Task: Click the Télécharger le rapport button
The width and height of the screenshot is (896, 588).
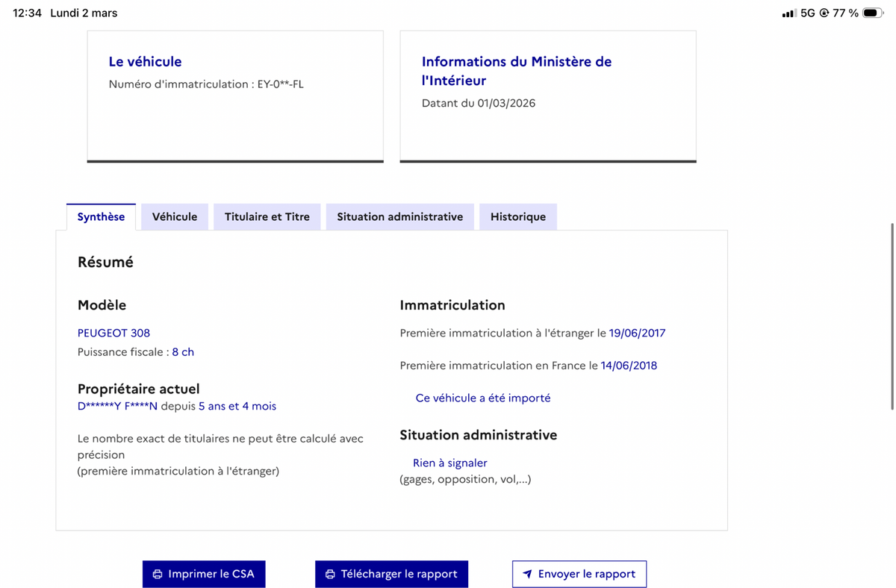Action: (x=391, y=574)
